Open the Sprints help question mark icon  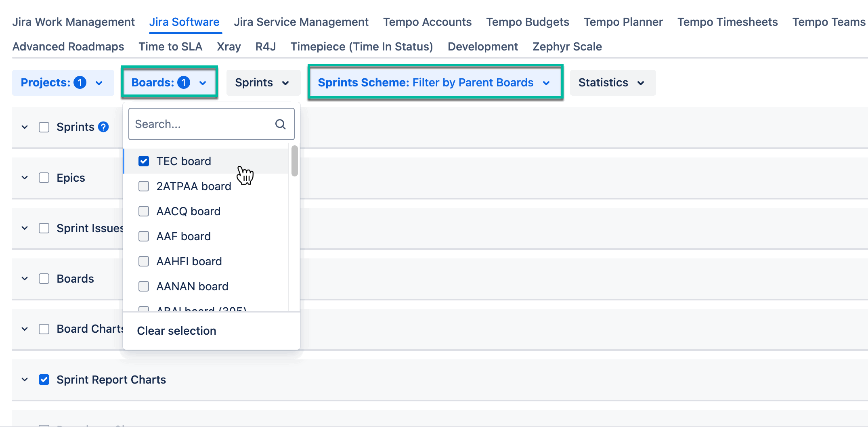(103, 126)
